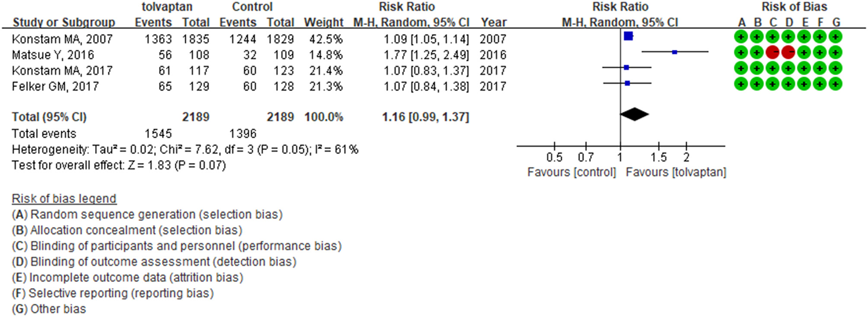
Task: Click the Favours [tolvaptan] axis label
Action: coord(675,172)
